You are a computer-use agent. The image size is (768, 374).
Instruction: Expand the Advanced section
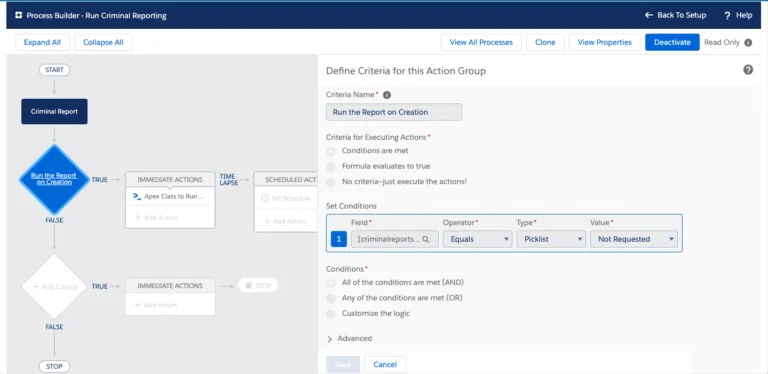tap(350, 339)
